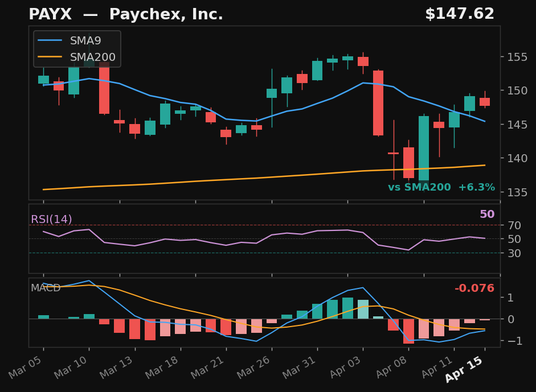Select the SMA200 legend entry

[77, 57]
